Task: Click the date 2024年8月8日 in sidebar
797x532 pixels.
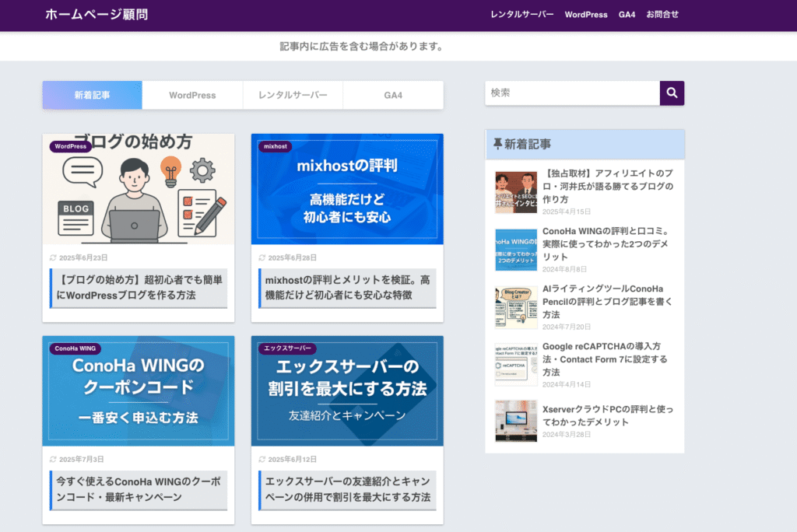Action: point(564,269)
